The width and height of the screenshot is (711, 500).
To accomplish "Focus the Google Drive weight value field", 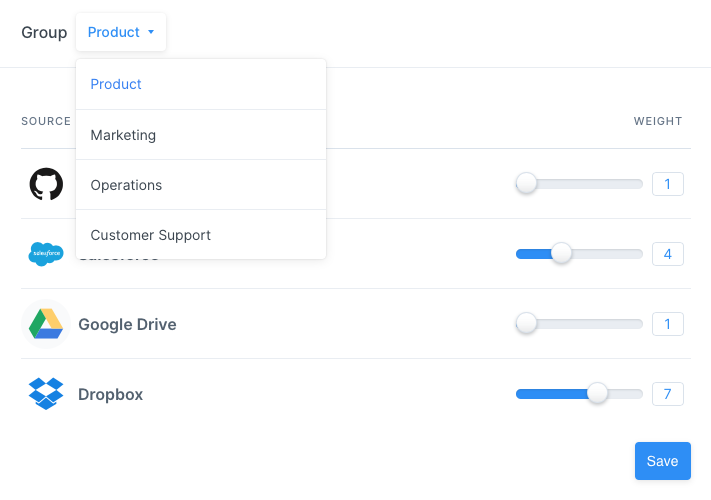I will (x=667, y=324).
